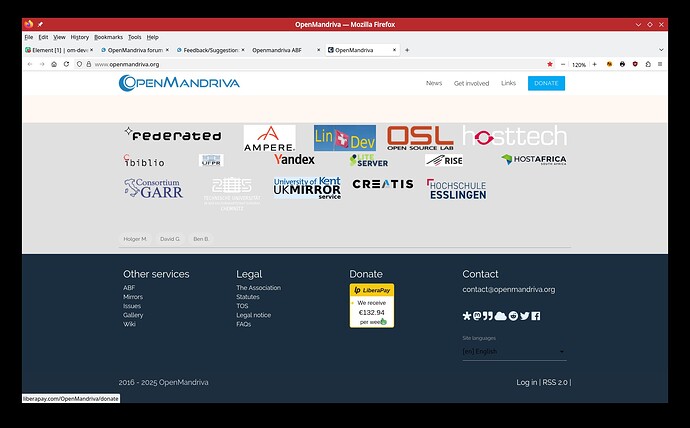Click the browser Forward arrow
Screen dimensions: 690x428
pos(42,64)
